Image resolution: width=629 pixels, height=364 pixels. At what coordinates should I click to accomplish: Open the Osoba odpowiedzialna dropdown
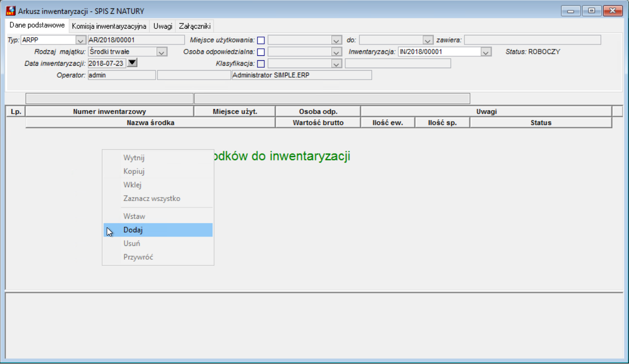pyautogui.click(x=337, y=51)
